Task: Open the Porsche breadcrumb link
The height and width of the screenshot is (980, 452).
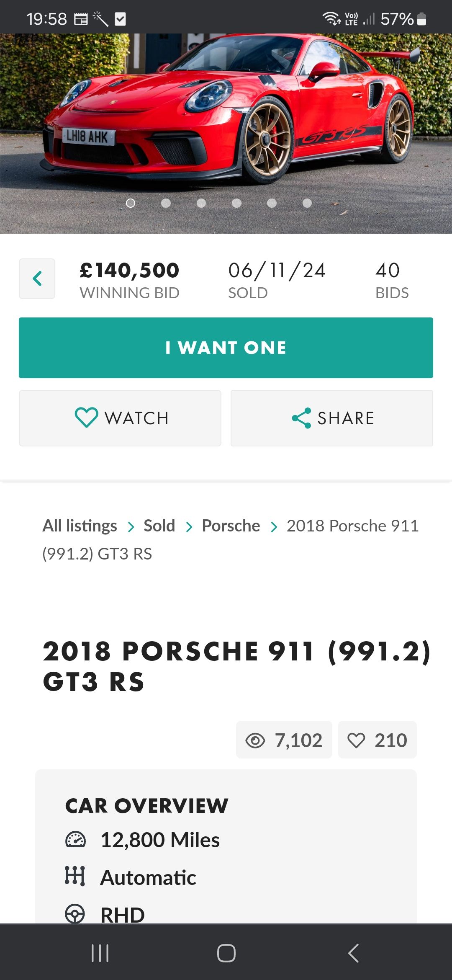Action: tap(231, 526)
